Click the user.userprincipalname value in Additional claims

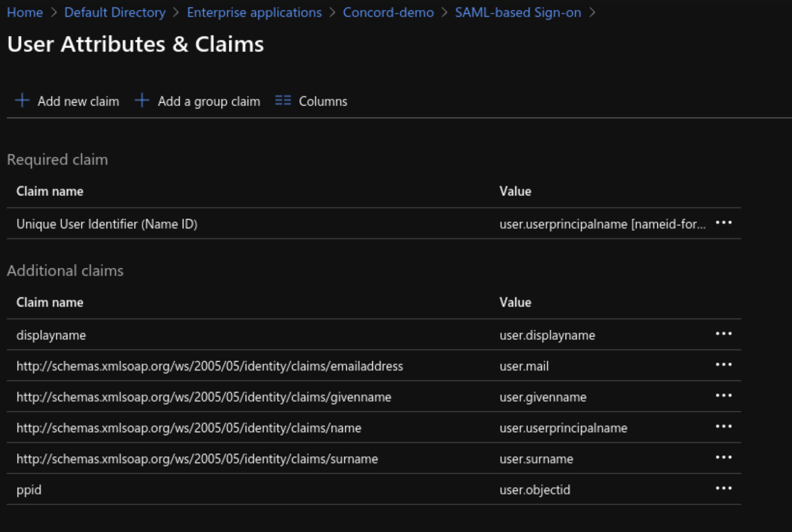[x=563, y=428]
